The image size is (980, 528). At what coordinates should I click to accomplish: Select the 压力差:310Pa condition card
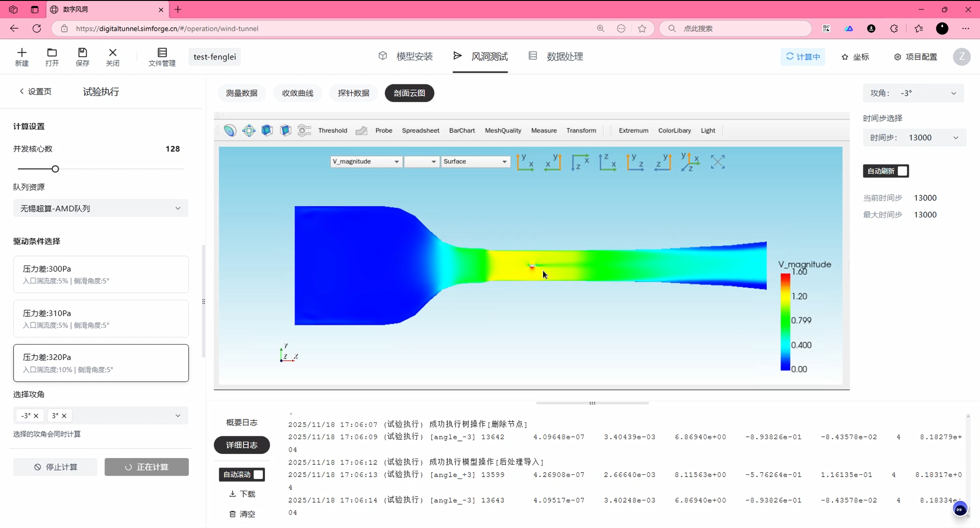[x=101, y=319]
